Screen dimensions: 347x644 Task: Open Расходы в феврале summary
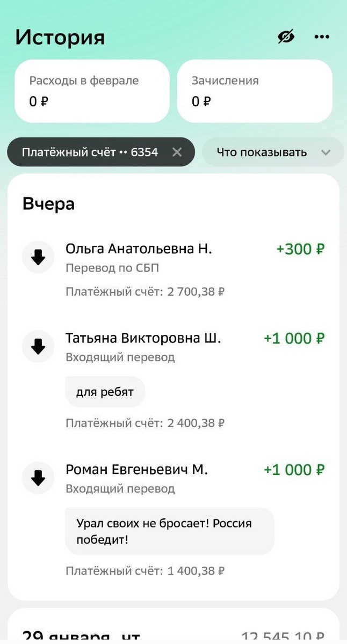coord(91,90)
